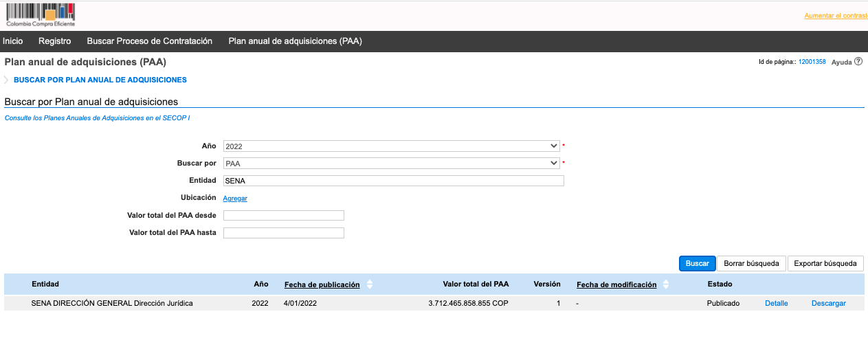Select Plan anual de adquisiciones (PAA) menu
Image resolution: width=868 pixels, height=358 pixels.
(x=296, y=41)
